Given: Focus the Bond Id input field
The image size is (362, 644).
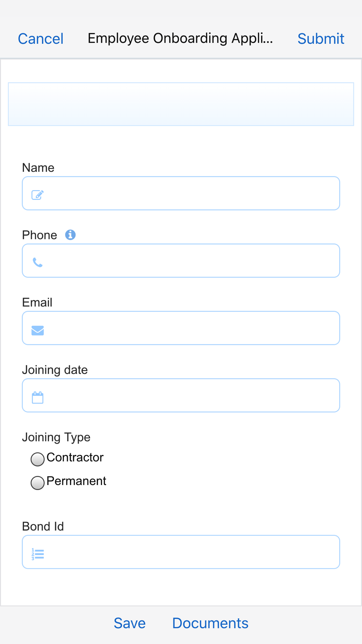Looking at the screenshot, I should [181, 552].
